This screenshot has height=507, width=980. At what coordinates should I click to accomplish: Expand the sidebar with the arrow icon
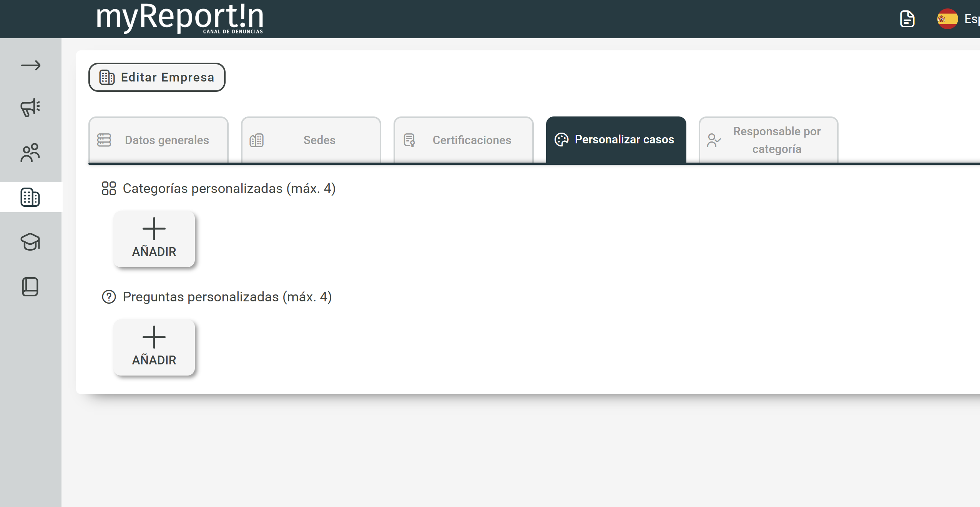pyautogui.click(x=31, y=66)
